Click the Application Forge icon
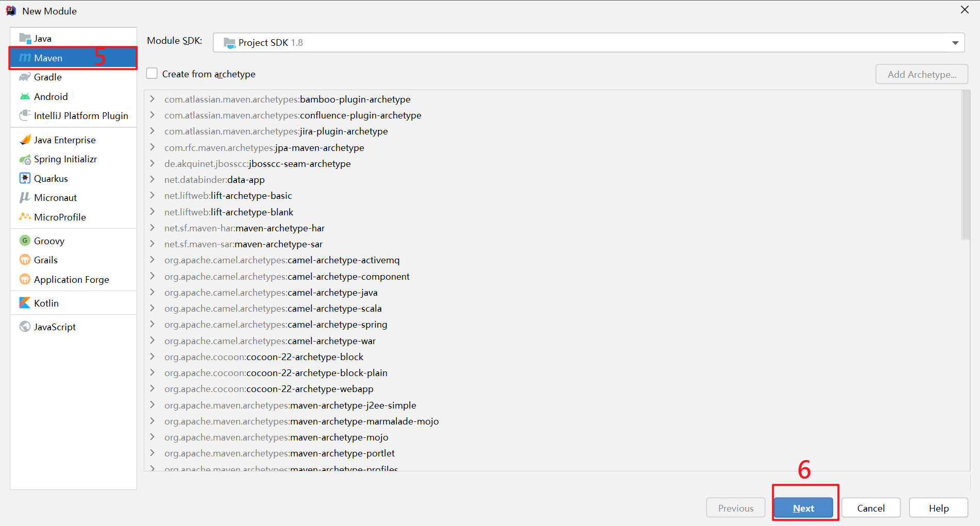Viewport: 980px width, 526px height. pyautogui.click(x=25, y=279)
